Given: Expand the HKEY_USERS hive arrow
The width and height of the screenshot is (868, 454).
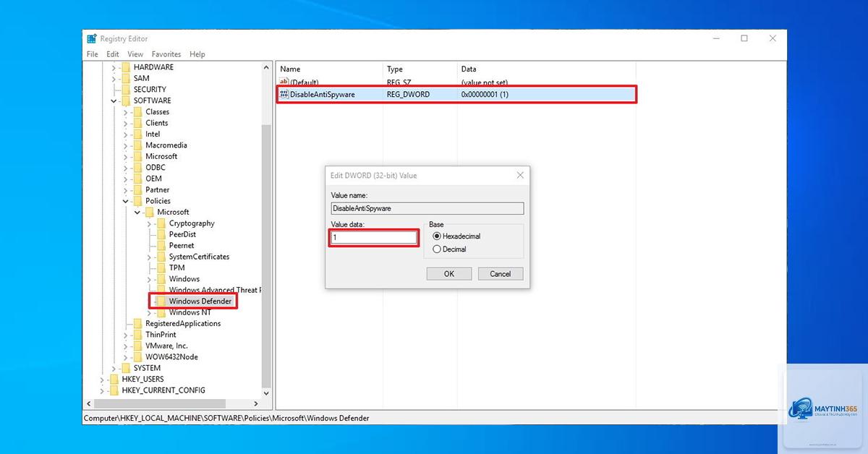Looking at the screenshot, I should [102, 380].
